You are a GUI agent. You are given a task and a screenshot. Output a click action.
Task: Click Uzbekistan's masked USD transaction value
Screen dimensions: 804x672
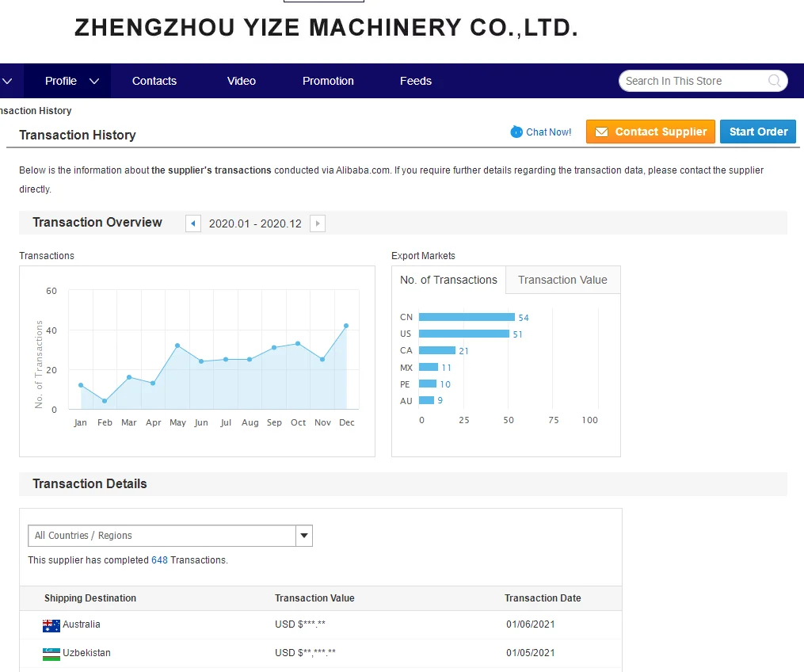tap(305, 653)
